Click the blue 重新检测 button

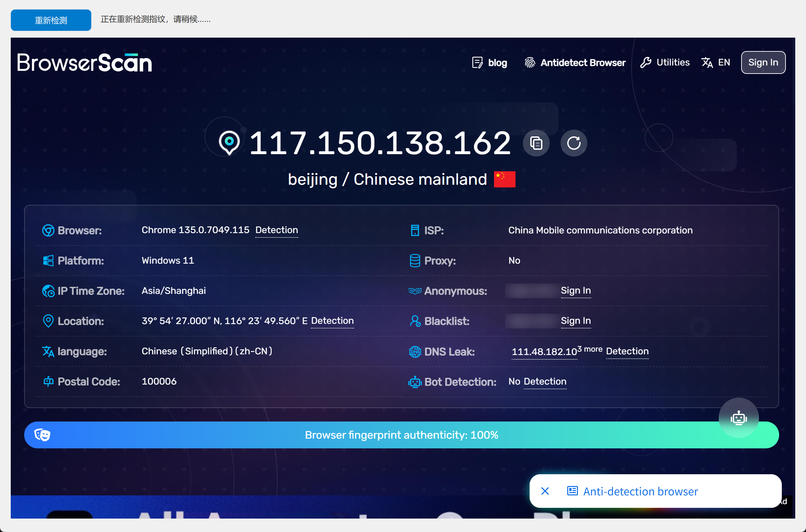coord(51,20)
